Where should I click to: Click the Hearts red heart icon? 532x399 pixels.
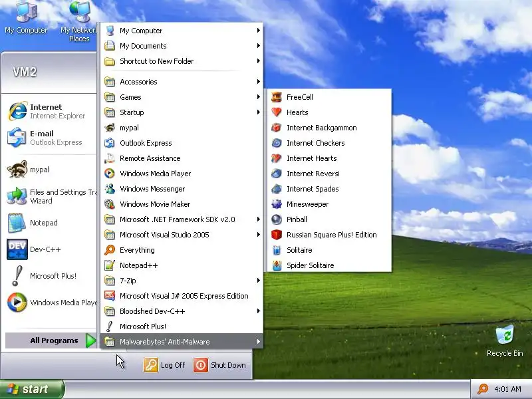coord(277,112)
